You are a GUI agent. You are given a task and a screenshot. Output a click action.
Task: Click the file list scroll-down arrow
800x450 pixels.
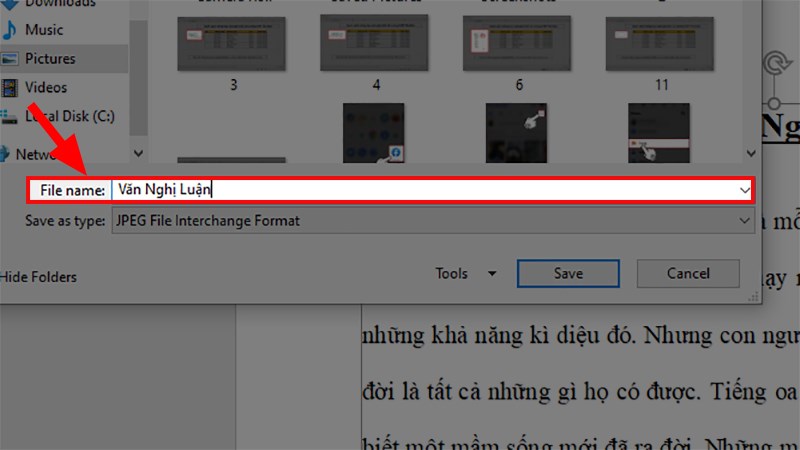pos(751,153)
